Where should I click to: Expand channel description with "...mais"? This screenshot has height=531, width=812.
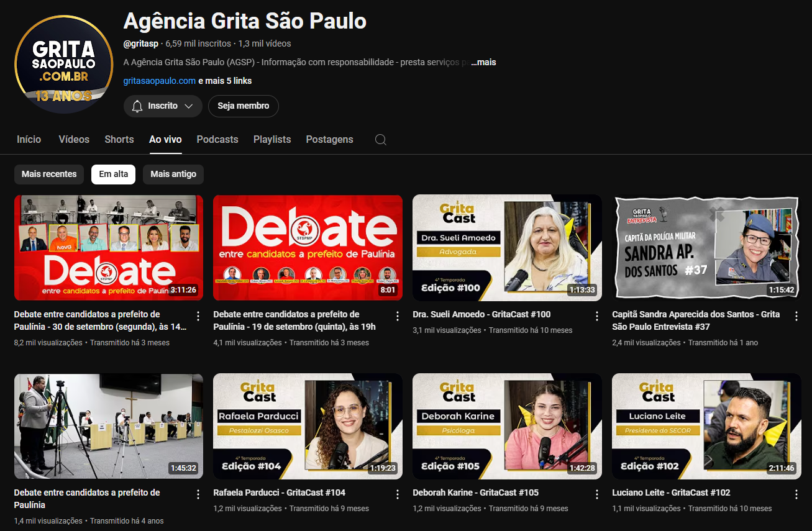[483, 63]
